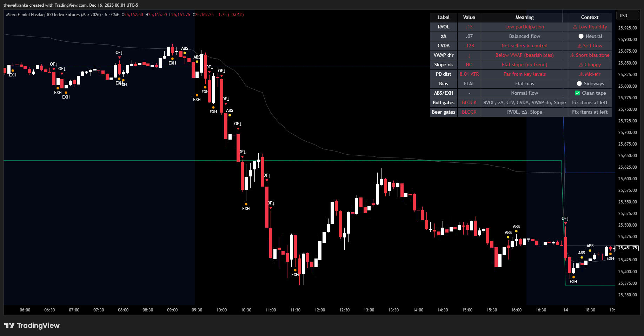Click the TradingView logo in the footer
The width and height of the screenshot is (644, 336).
tap(32, 325)
